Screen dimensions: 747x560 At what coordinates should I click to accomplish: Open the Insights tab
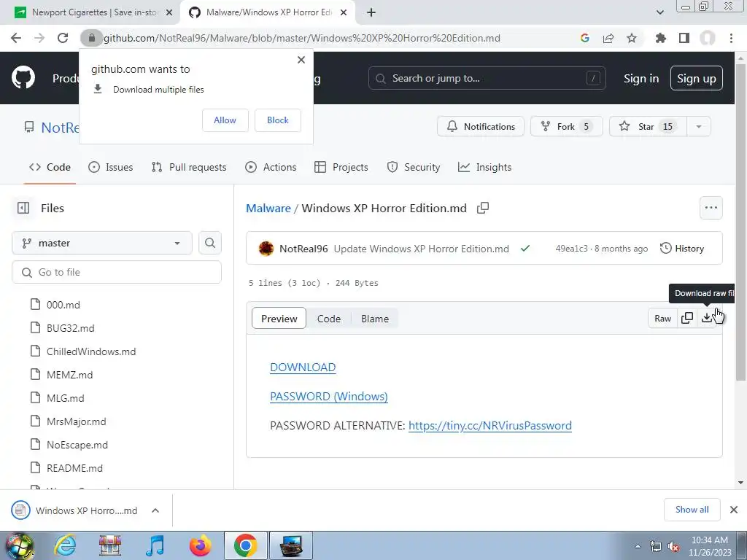(x=484, y=167)
